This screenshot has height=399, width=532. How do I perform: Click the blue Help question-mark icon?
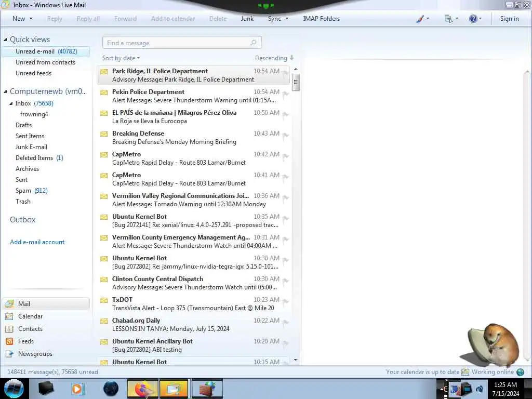(x=473, y=19)
